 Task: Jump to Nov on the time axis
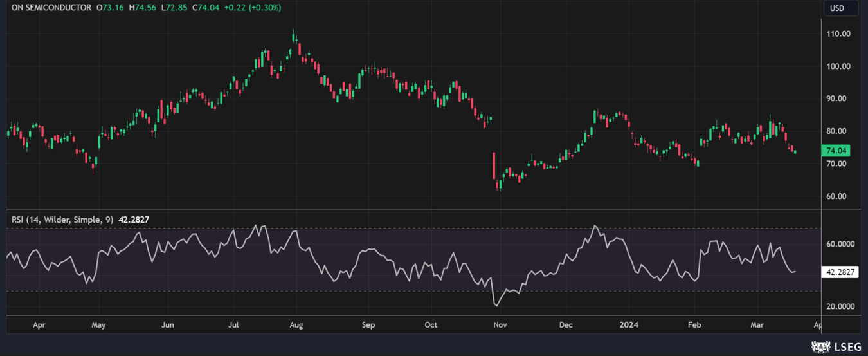pos(500,325)
